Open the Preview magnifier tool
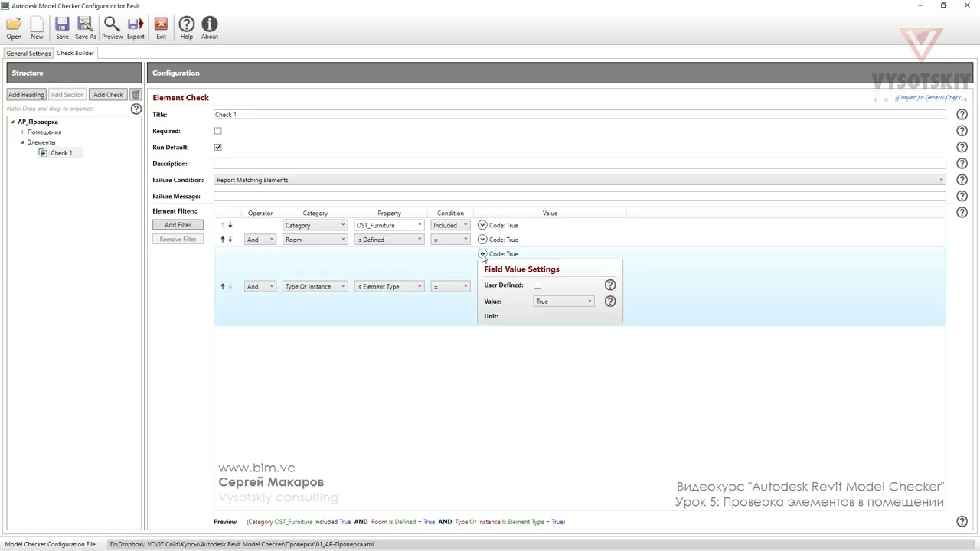The image size is (980, 551). pyautogui.click(x=112, y=28)
